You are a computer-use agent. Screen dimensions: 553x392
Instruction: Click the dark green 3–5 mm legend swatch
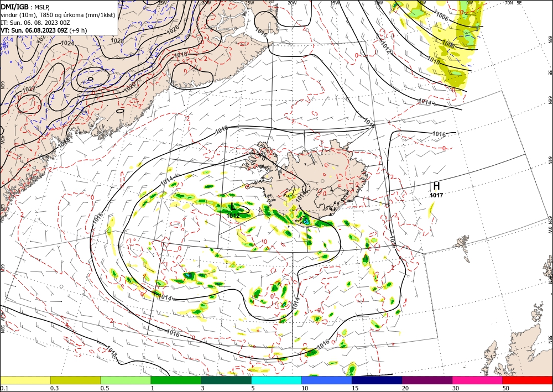click(x=226, y=380)
